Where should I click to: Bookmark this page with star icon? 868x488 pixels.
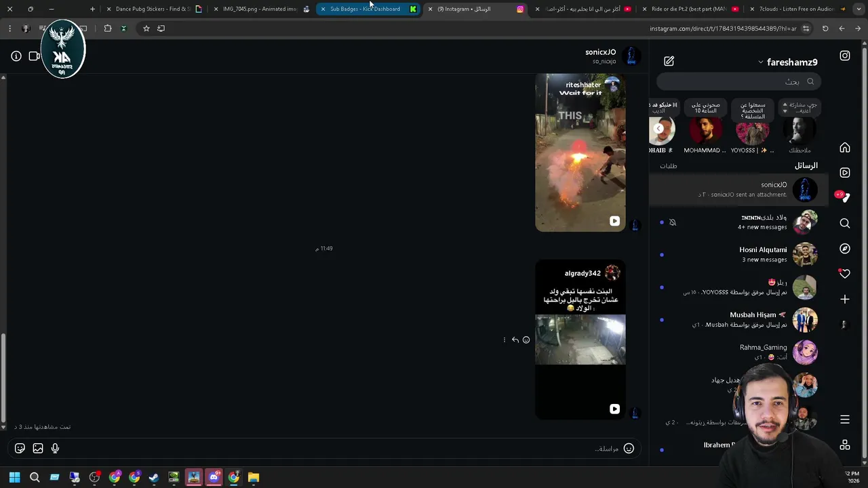(146, 28)
